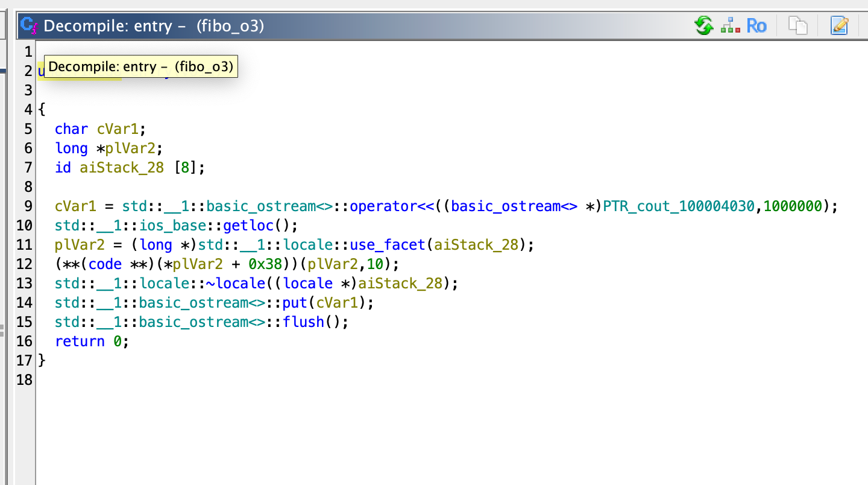The height and width of the screenshot is (485, 868).
Task: Create a snapshot with the pencil icon
Action: (x=839, y=26)
